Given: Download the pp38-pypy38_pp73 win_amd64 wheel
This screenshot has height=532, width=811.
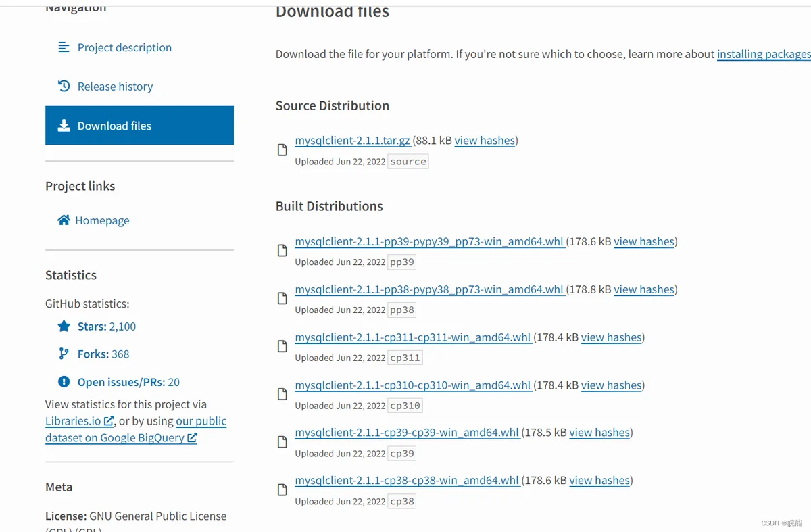Looking at the screenshot, I should point(429,289).
